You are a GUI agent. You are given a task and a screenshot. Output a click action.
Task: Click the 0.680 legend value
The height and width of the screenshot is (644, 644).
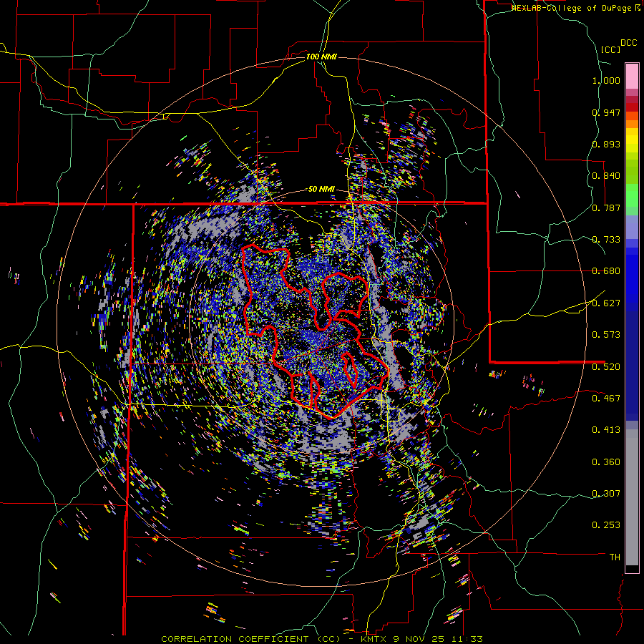[x=606, y=271]
